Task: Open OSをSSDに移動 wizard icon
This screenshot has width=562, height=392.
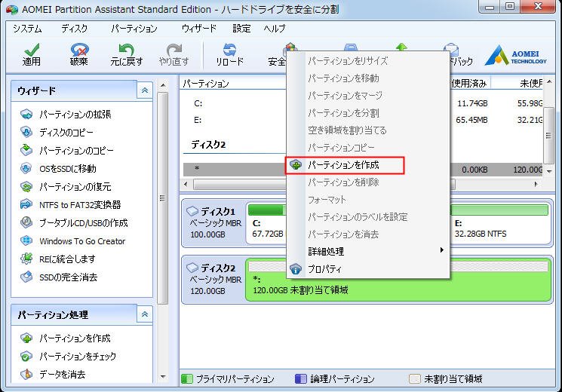Action: pos(26,168)
